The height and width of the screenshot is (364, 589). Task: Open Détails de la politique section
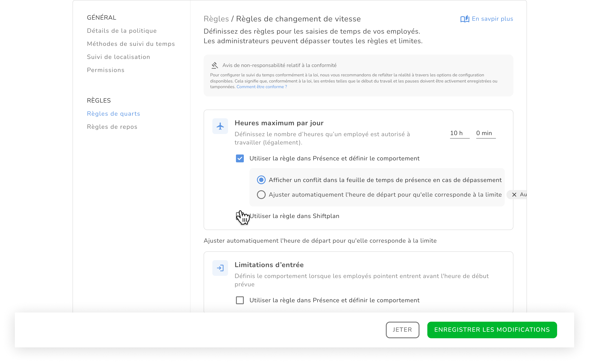click(122, 31)
